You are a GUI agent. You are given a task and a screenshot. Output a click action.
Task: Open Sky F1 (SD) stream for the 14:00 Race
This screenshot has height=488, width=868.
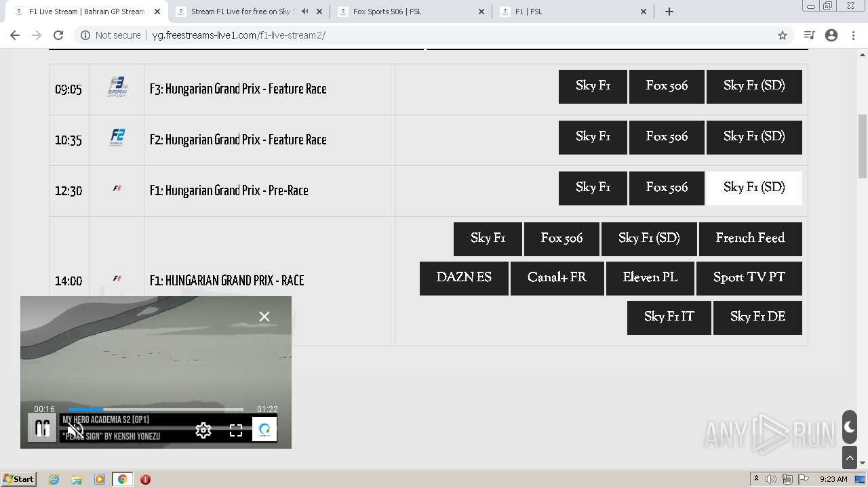click(x=649, y=239)
